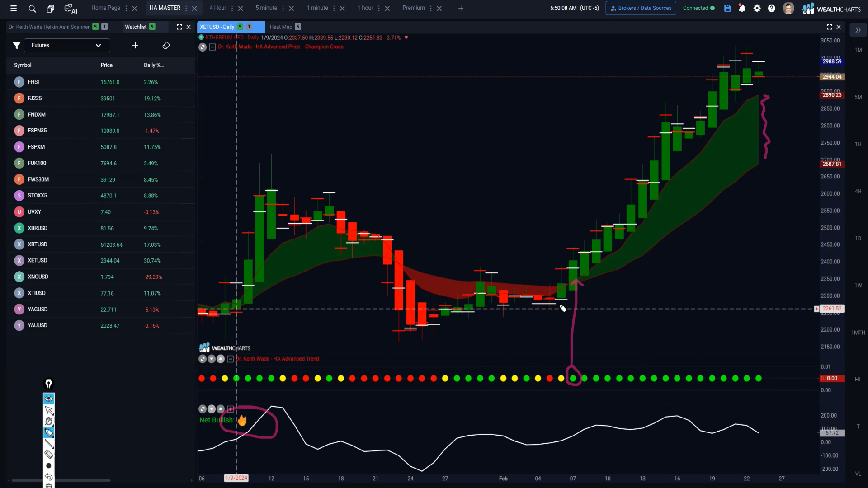Select the 1H timeframe on the right sidebar
This screenshot has width=868, height=488.
click(858, 144)
